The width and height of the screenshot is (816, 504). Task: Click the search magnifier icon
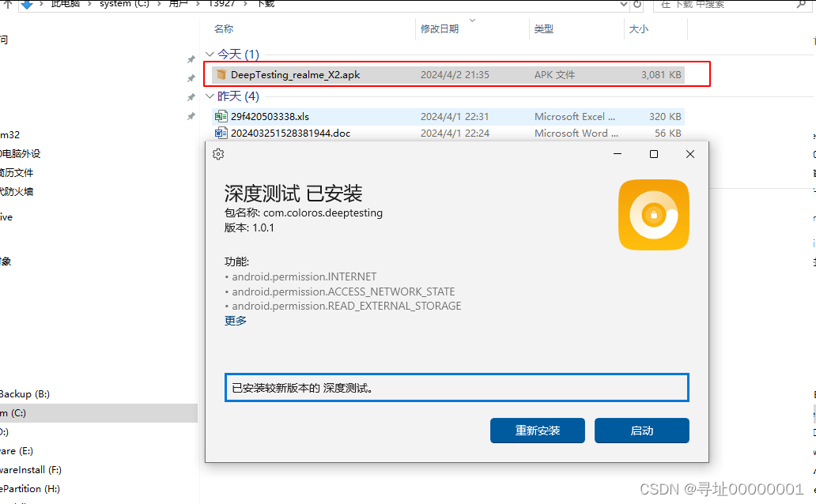click(x=800, y=4)
